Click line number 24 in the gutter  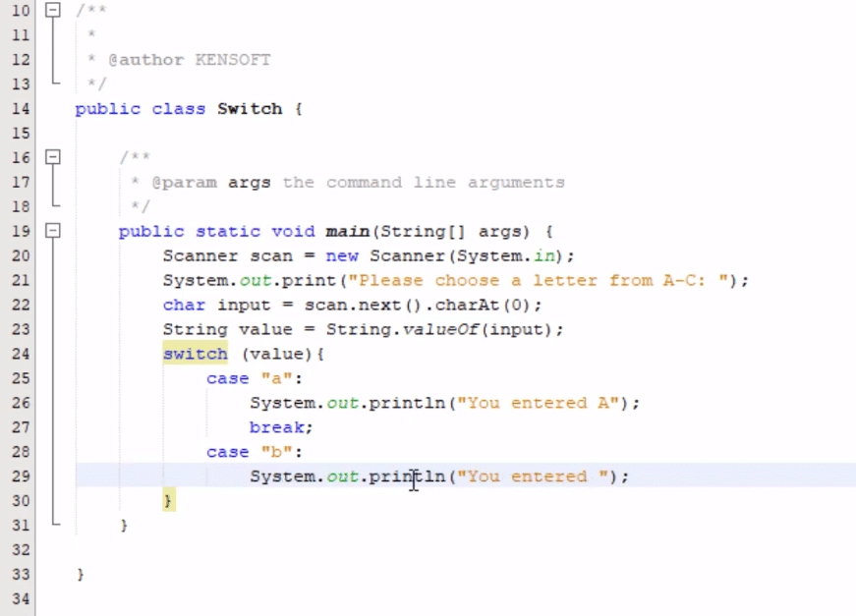click(20, 354)
